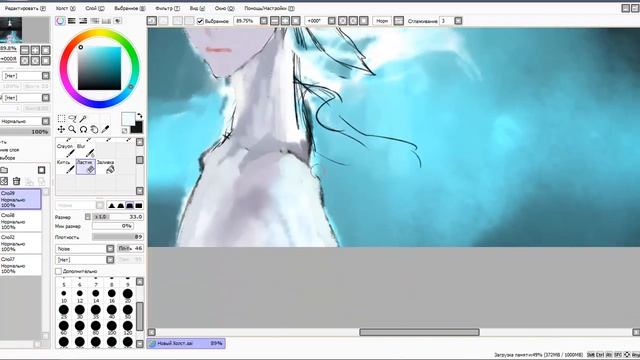Delete layer using trash icon

pyautogui.click(x=16, y=181)
